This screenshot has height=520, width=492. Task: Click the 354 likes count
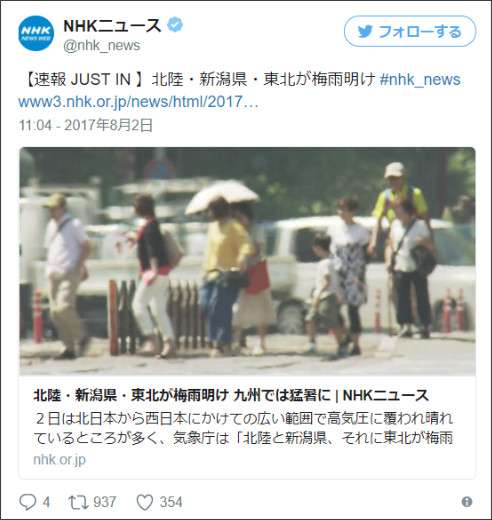point(171,502)
